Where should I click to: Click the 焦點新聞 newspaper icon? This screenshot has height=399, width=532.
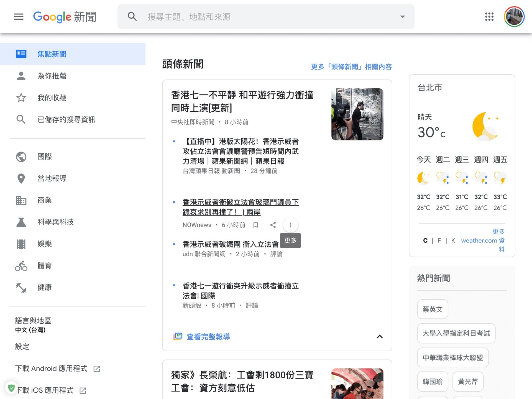click(21, 54)
